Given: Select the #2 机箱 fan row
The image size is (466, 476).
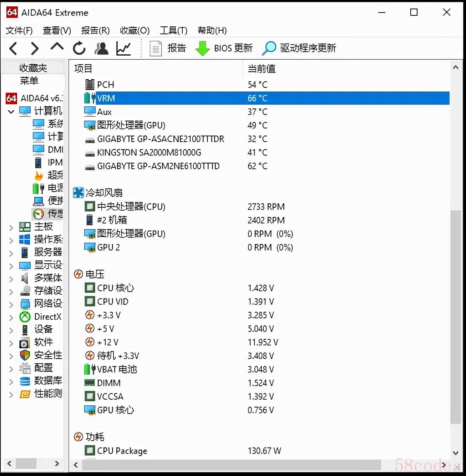Looking at the screenshot, I should (267, 220).
